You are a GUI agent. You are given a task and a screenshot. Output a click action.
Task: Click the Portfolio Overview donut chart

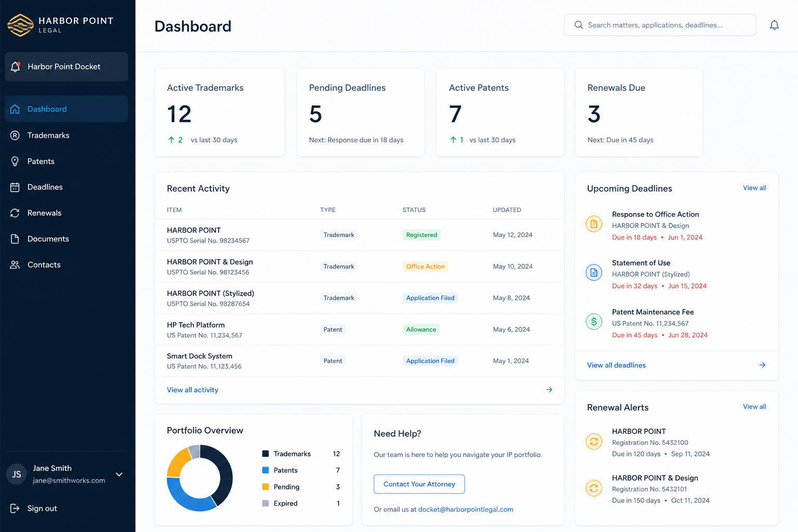[x=200, y=478]
